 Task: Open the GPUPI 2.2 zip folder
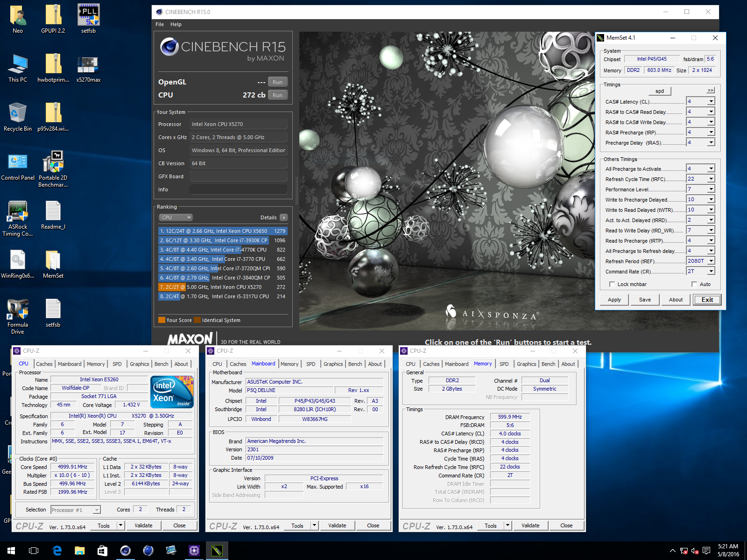click(x=53, y=19)
